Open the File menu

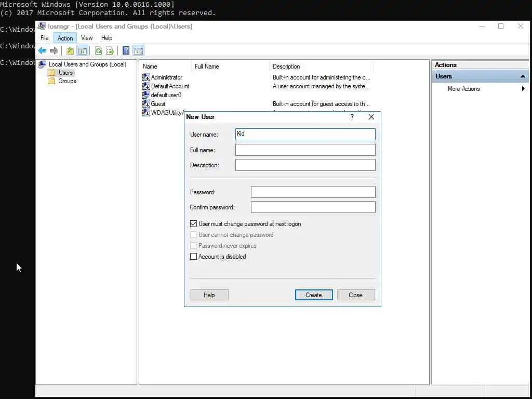pos(45,38)
